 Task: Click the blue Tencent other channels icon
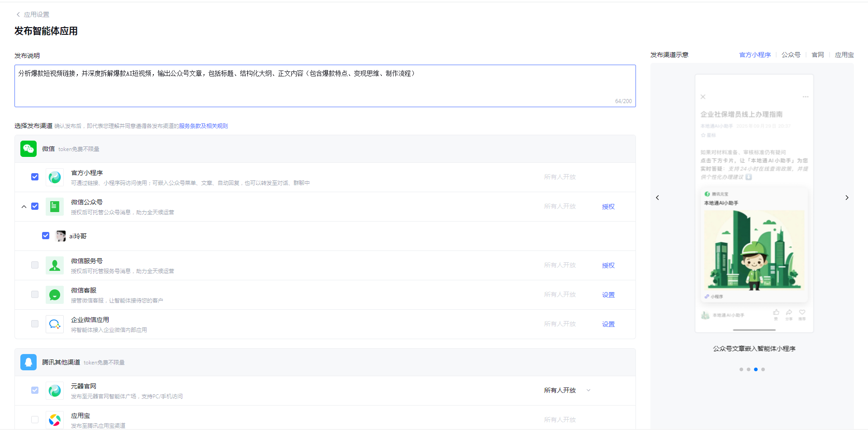click(28, 362)
